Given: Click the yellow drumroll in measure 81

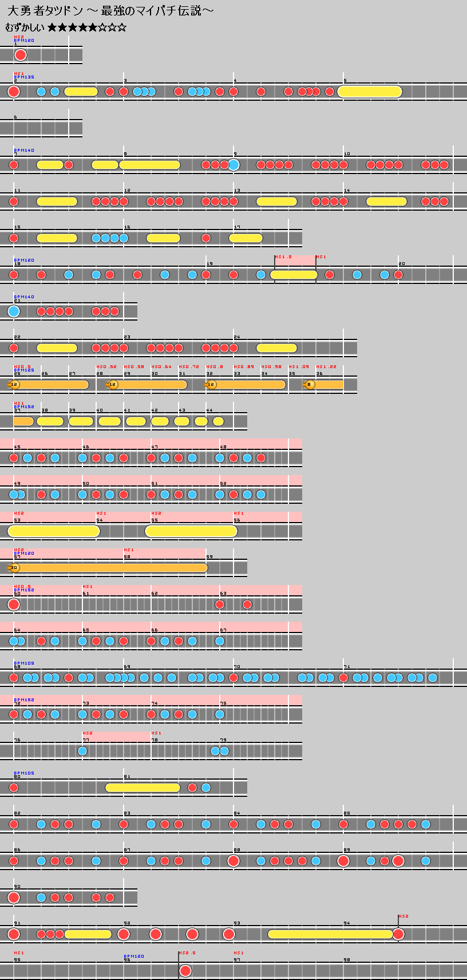Looking at the screenshot, I should coord(143,788).
